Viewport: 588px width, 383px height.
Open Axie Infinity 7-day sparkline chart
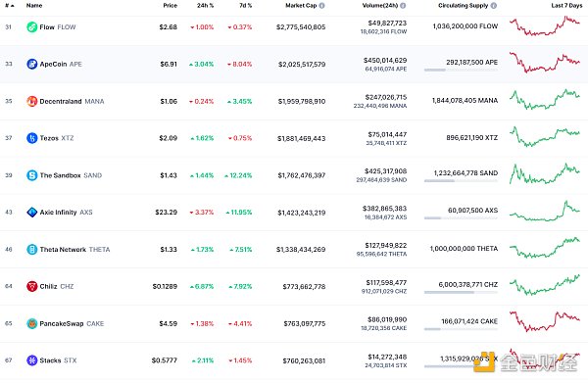pos(545,212)
